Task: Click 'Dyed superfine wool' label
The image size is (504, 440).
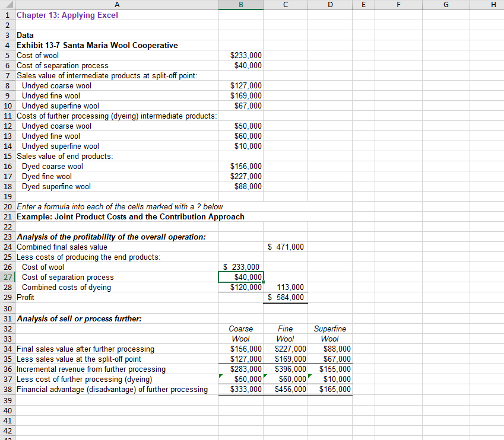Action: click(56, 187)
